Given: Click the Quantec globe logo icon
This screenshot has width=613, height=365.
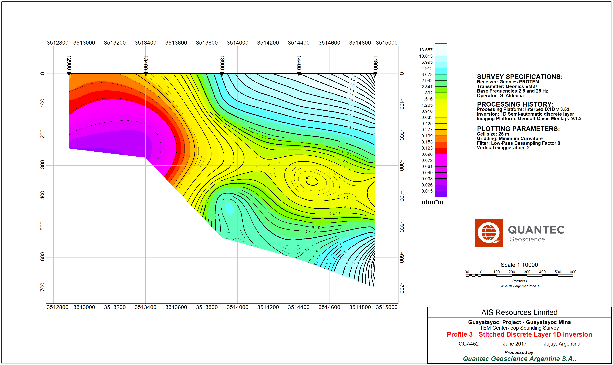Looking at the screenshot, I should (x=489, y=233).
